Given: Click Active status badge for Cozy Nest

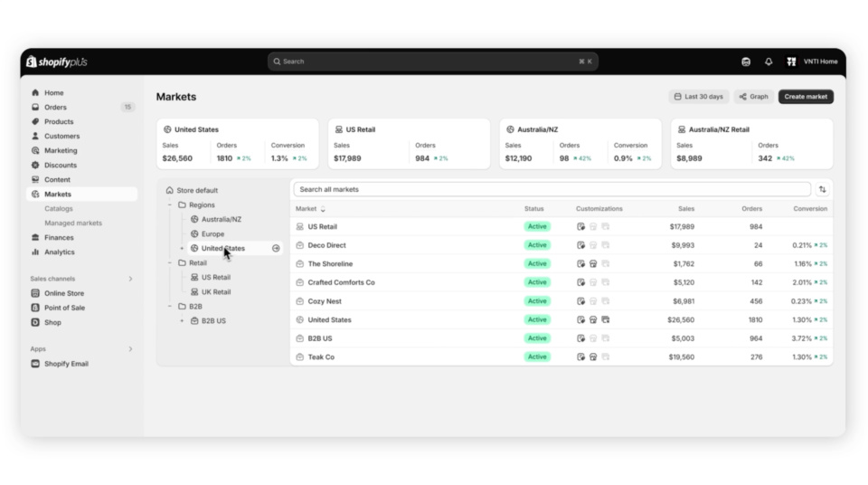Looking at the screenshot, I should [x=537, y=301].
